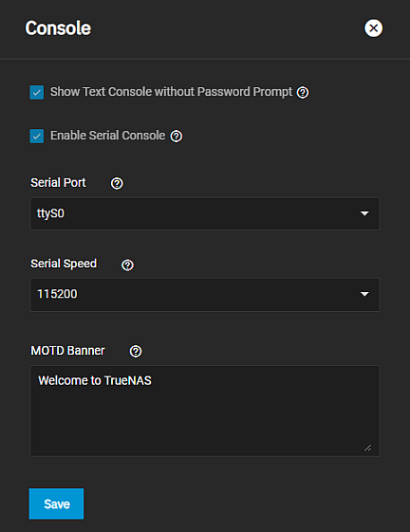Viewport: 410px width, 532px height.
Task: Expand Serial Speed list using its arrow
Action: (364, 294)
